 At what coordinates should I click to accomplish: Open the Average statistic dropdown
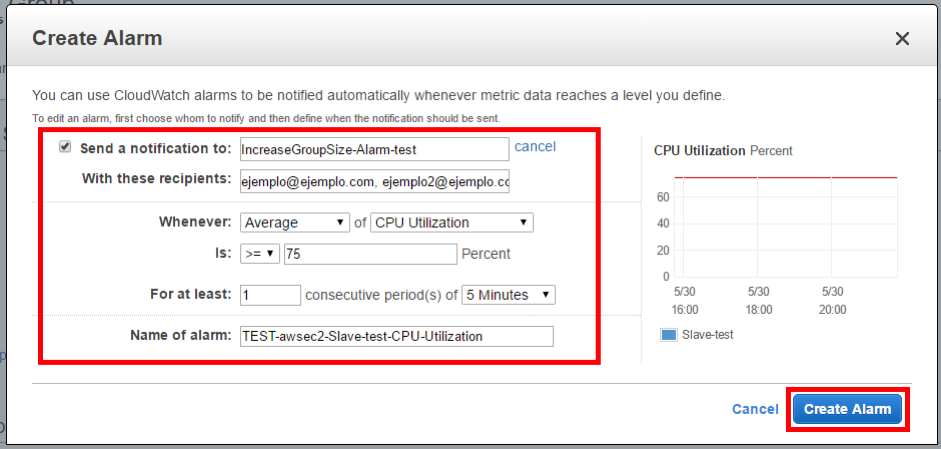point(295,222)
